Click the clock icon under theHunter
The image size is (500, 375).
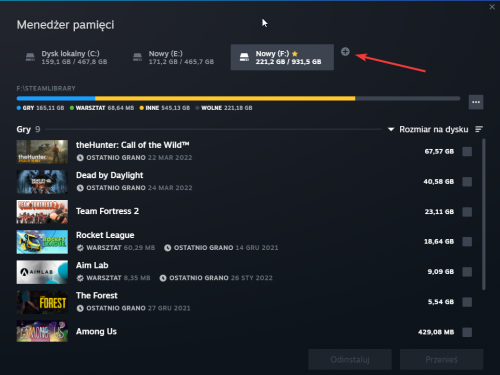point(80,158)
